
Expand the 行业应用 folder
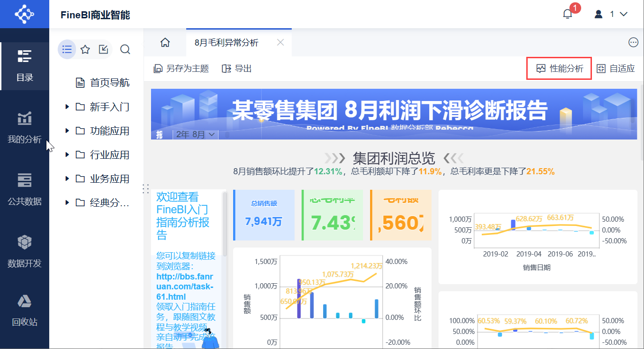tap(67, 155)
